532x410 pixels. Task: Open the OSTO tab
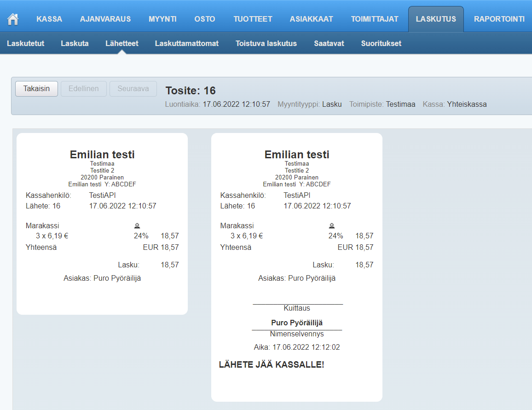[205, 19]
